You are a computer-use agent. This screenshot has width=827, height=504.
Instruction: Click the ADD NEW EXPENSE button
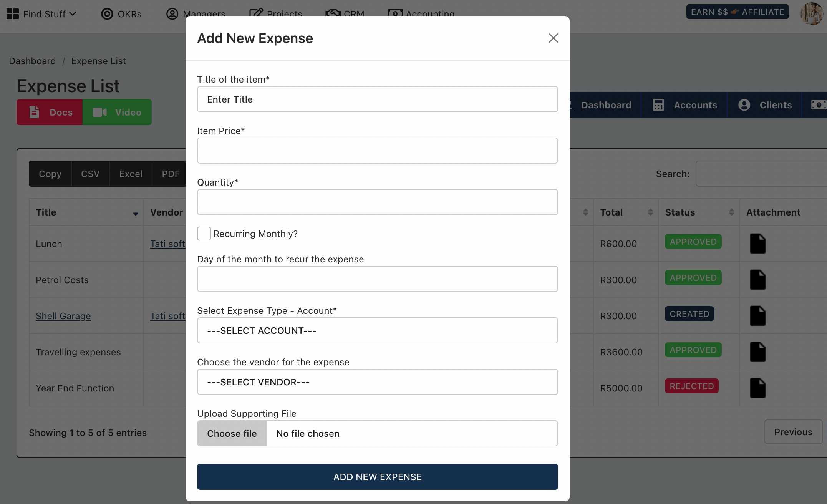(x=378, y=476)
